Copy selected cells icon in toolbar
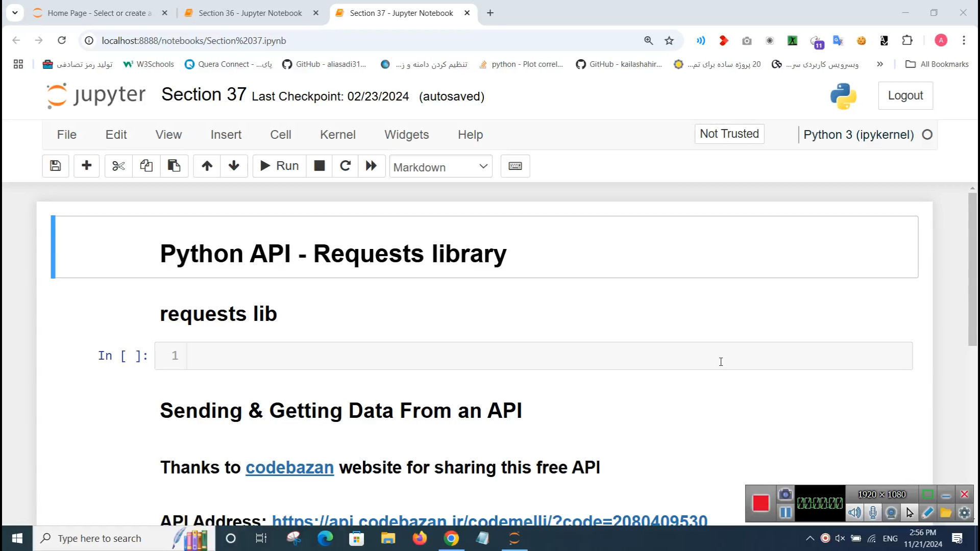Viewport: 980px width, 551px height. pos(146,166)
